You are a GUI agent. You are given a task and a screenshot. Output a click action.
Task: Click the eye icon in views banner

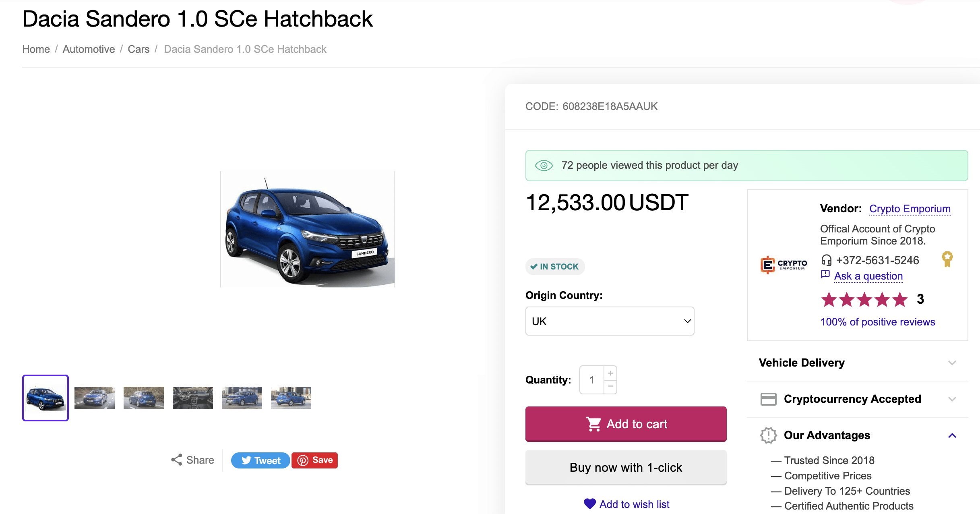click(544, 166)
